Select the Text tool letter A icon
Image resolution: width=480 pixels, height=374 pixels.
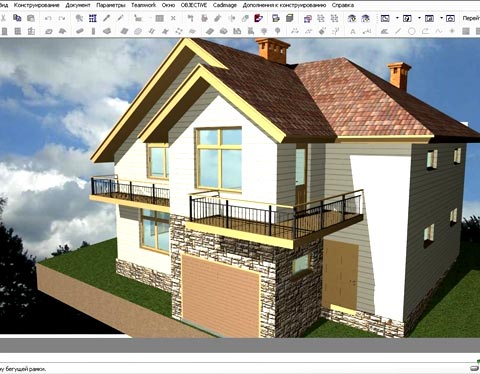[x=353, y=32]
